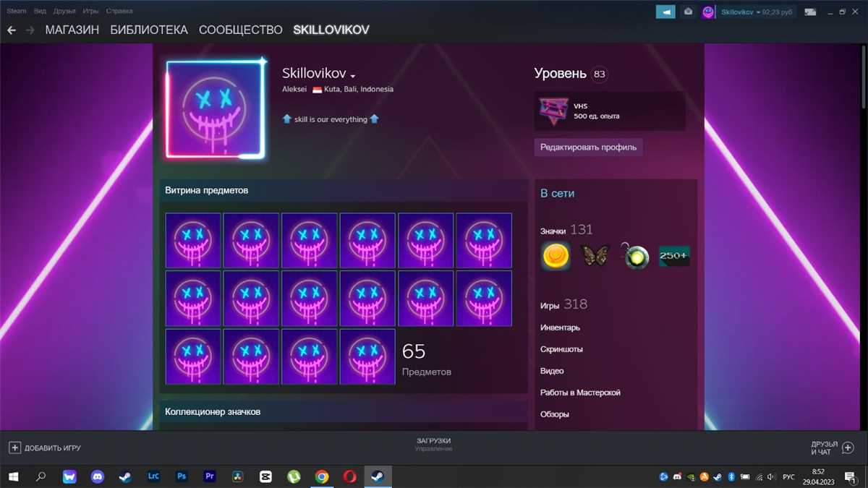Open account dropdown with 92,23 руб balance

(755, 12)
